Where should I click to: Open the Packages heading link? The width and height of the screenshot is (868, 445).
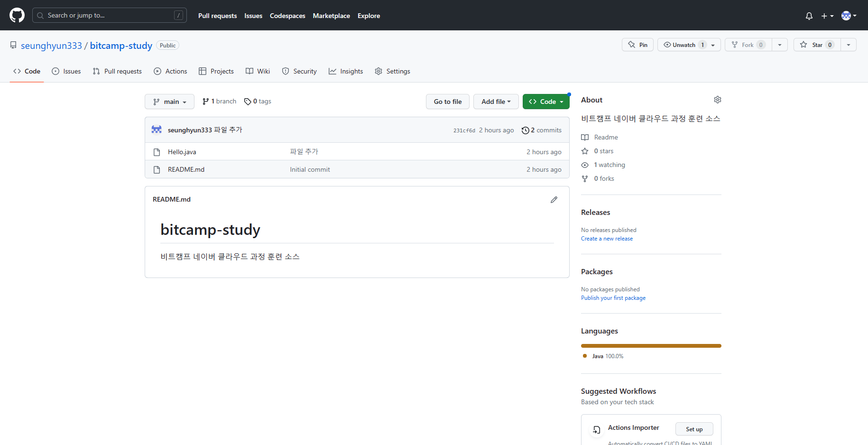point(597,272)
